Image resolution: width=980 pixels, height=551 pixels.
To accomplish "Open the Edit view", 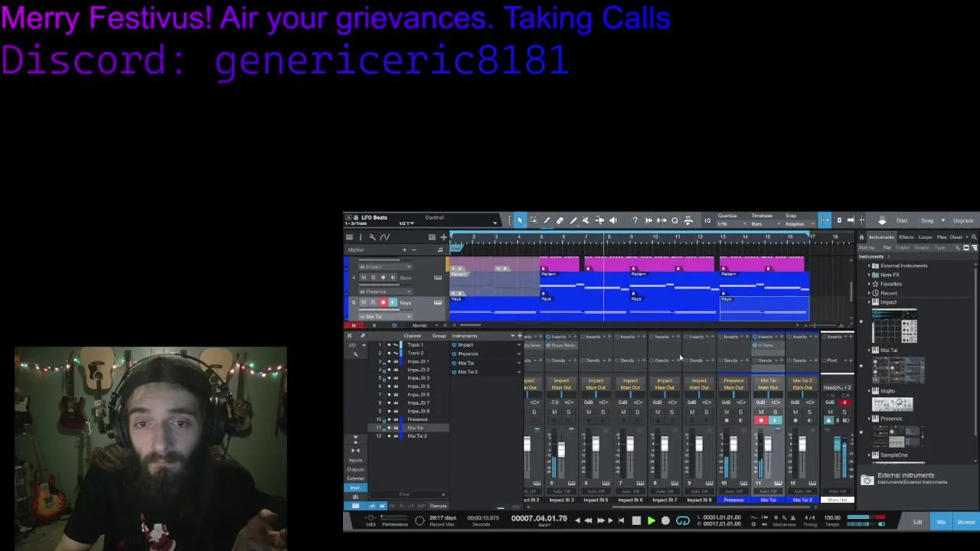I will pyautogui.click(x=917, y=522).
